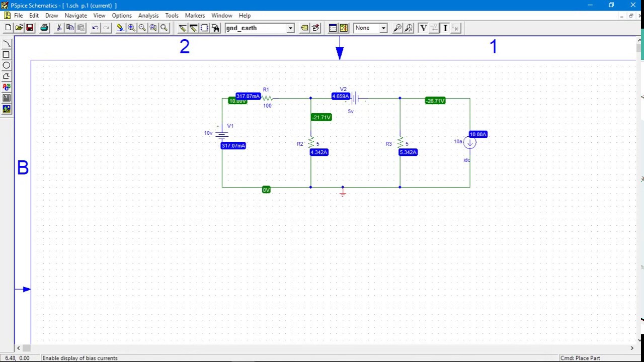
Task: Open the Navigate menu
Action: pos(75,16)
